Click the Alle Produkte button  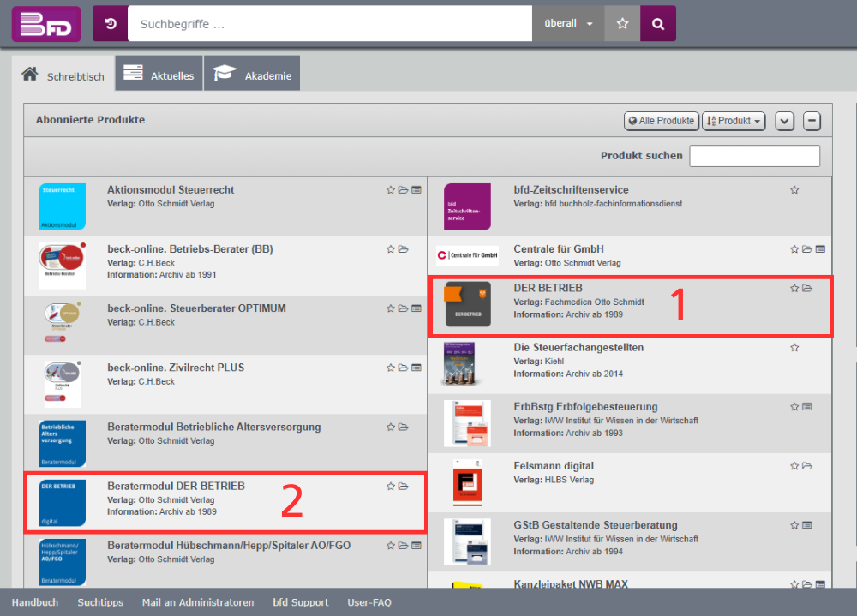pos(661,121)
